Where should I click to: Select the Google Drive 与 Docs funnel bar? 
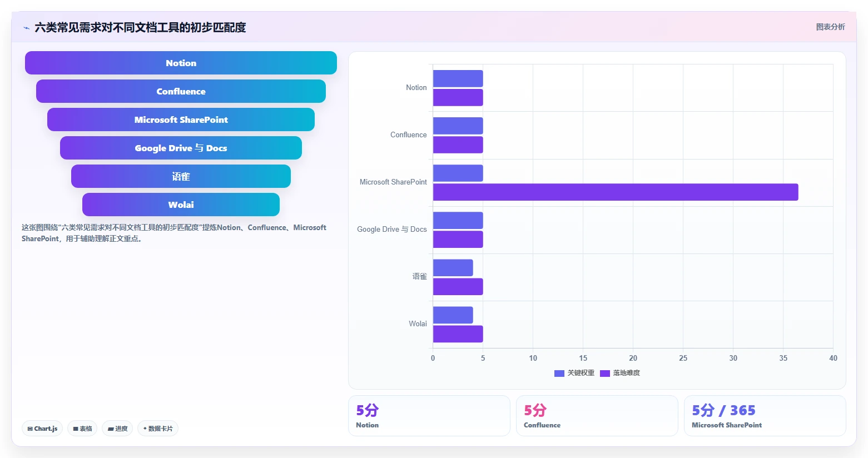[181, 148]
